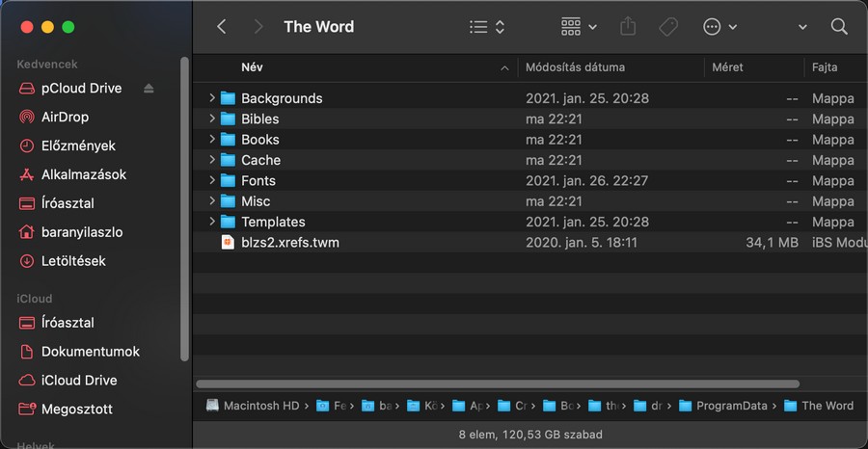Screen dimensions: 868x449
Task: Open Íróasztal under Kedvencek
Action: (x=68, y=203)
